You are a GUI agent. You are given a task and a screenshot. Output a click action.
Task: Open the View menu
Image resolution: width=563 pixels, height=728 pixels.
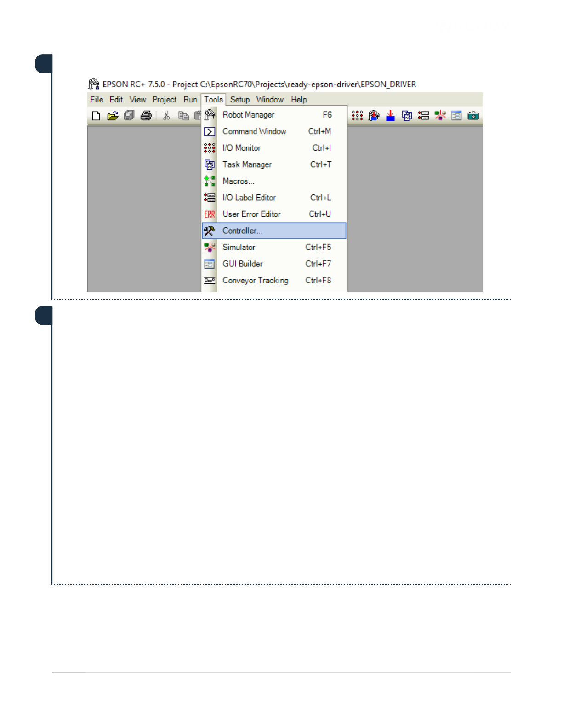(138, 100)
